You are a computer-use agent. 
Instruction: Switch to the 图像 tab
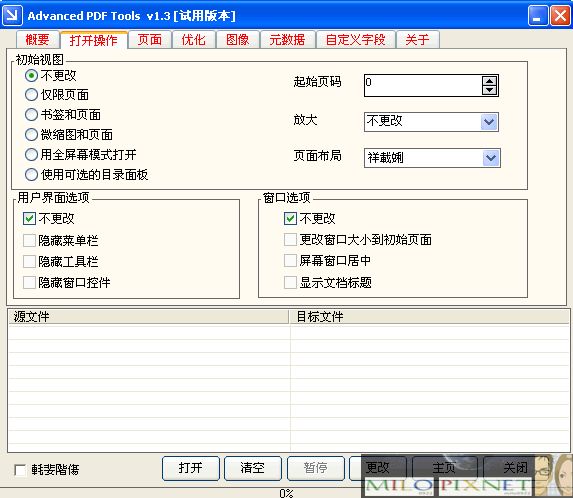pyautogui.click(x=238, y=39)
